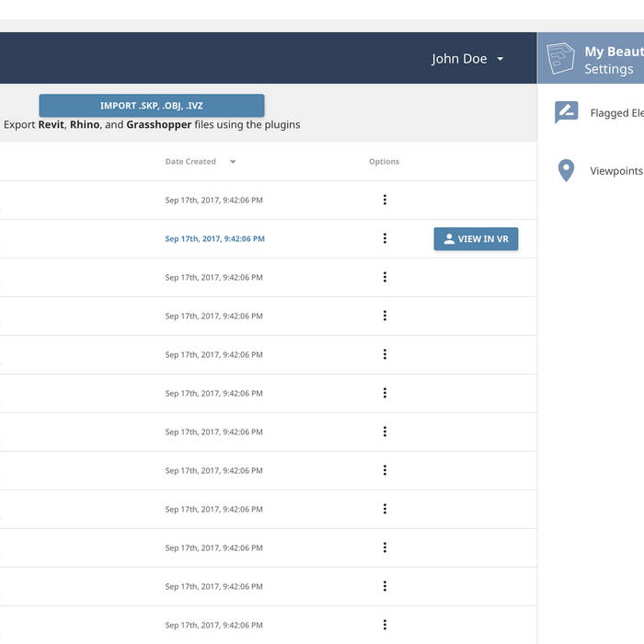
Task: Open the Flagged Elements panel item
Action: pos(615,114)
